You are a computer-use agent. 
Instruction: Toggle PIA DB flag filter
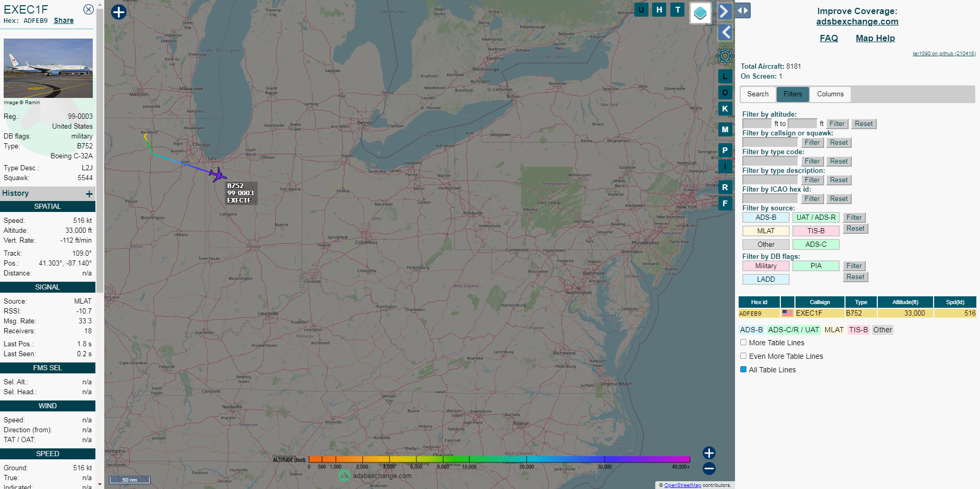[816, 266]
